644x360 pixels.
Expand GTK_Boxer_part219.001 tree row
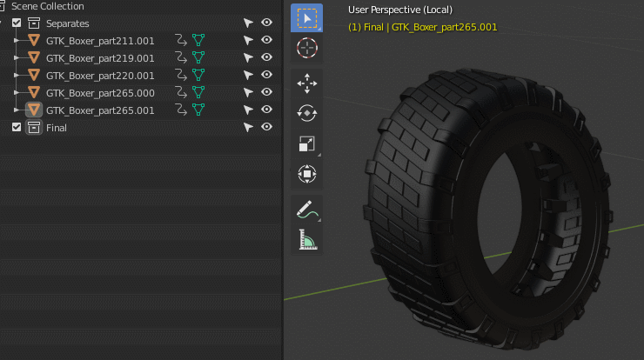tap(17, 58)
